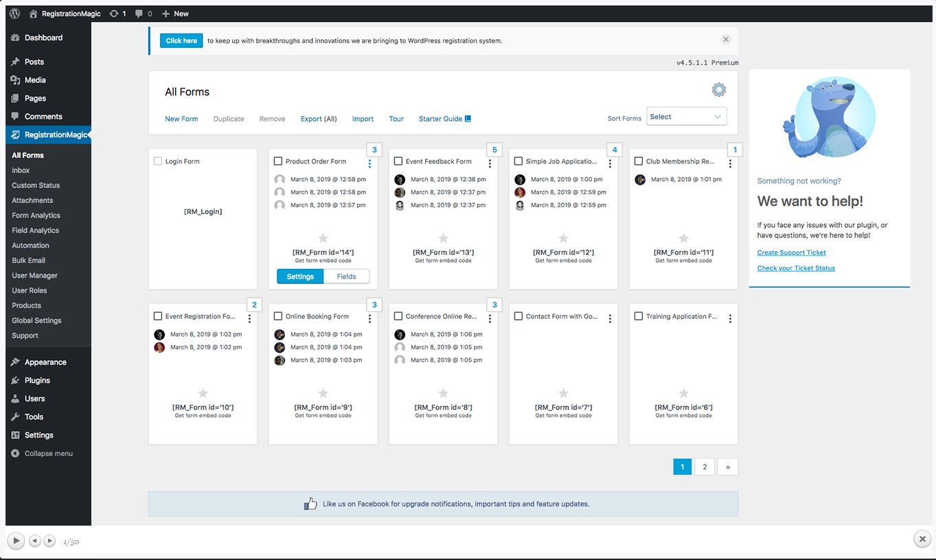Star the Event Registration Form card
The height and width of the screenshot is (560, 936).
pyautogui.click(x=203, y=393)
